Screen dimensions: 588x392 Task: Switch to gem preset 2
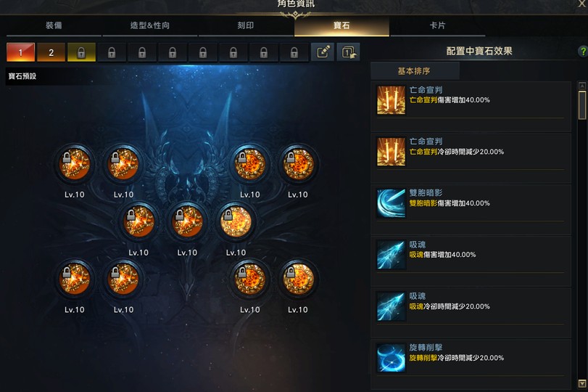[51, 52]
